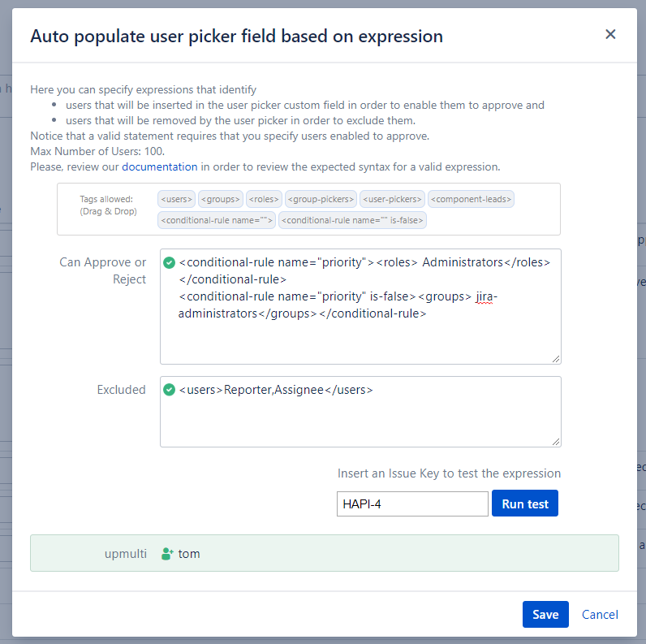Screen dimensions: 646x644
Task: Click the user icon next to tom
Action: click(167, 554)
